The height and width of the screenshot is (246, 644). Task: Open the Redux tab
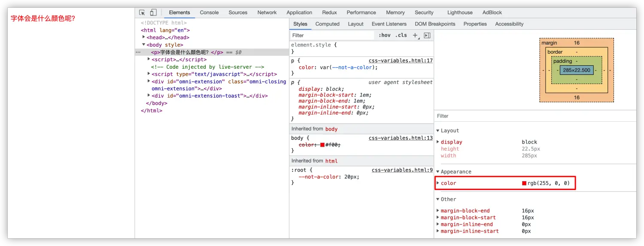329,12
